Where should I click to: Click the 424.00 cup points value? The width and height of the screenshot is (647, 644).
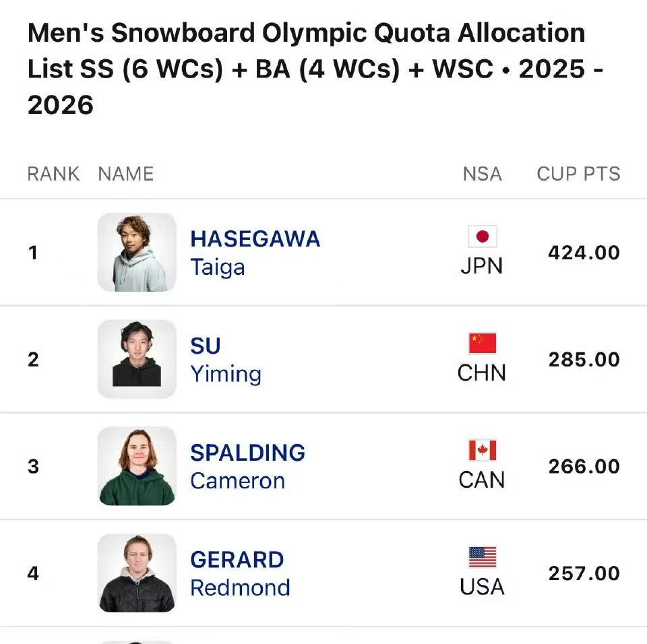point(584,253)
